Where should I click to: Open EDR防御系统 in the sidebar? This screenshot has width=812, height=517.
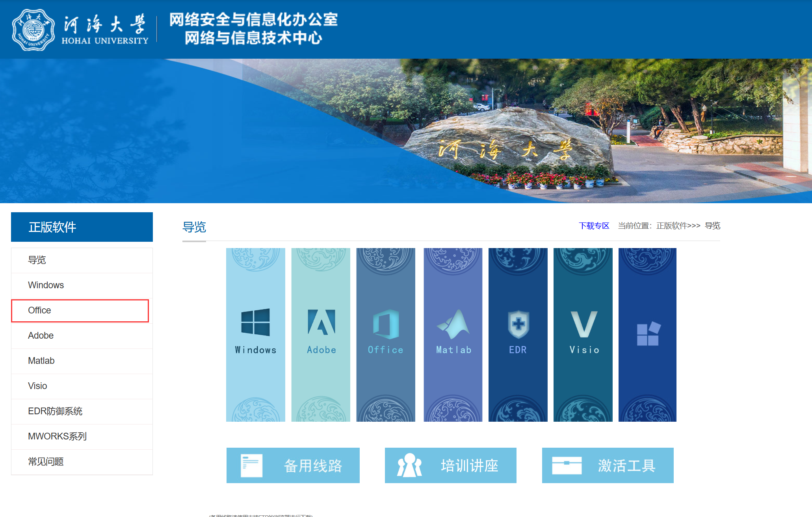point(55,411)
